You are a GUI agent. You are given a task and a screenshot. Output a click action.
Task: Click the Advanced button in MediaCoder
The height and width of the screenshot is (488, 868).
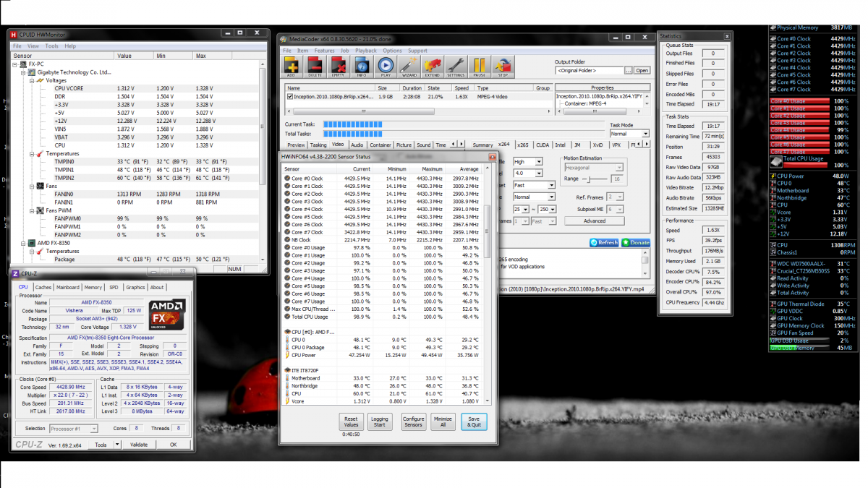(x=595, y=221)
